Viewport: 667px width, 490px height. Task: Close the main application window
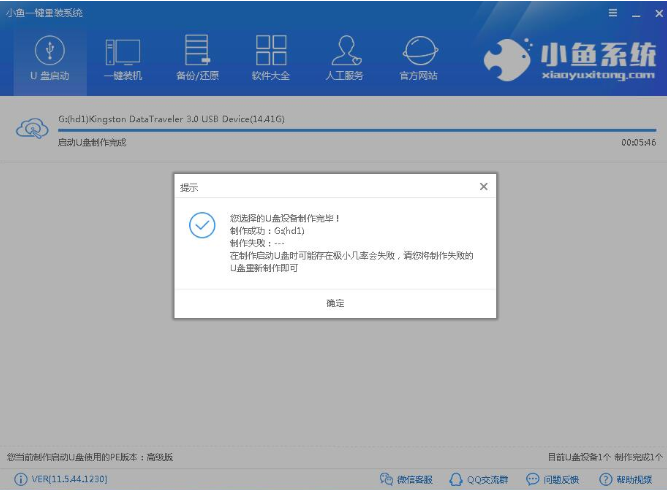point(653,12)
